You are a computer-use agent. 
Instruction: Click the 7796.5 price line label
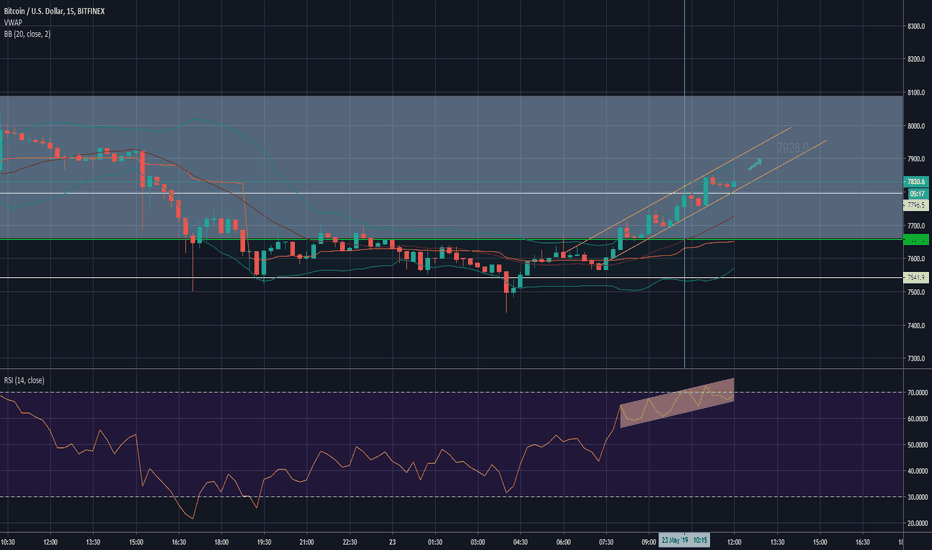coord(916,205)
